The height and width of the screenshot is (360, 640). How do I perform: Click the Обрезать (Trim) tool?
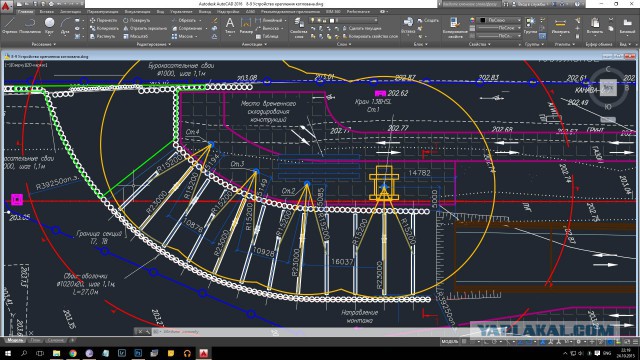(x=184, y=20)
